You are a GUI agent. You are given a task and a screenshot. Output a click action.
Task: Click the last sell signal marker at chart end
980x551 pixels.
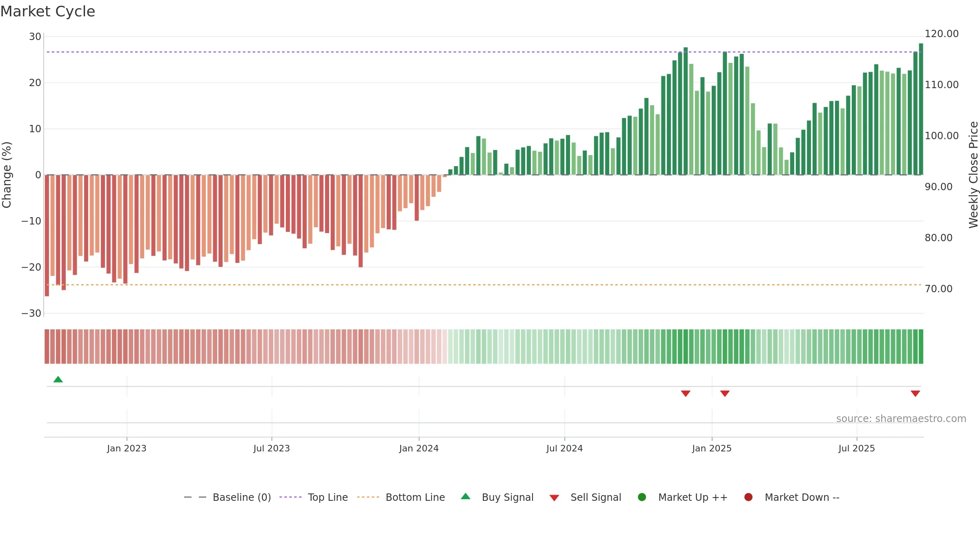(x=915, y=393)
